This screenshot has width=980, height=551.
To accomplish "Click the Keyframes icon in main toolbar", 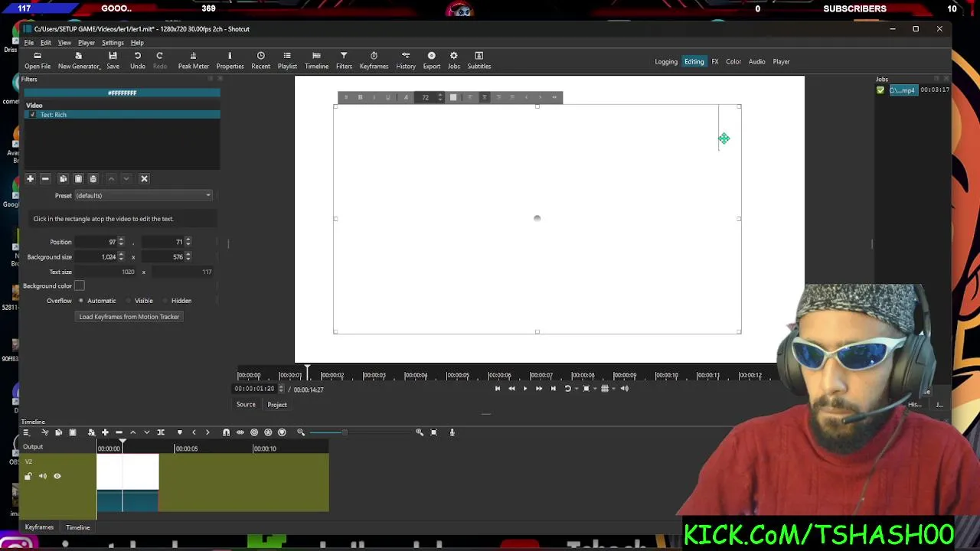I will pos(374,60).
